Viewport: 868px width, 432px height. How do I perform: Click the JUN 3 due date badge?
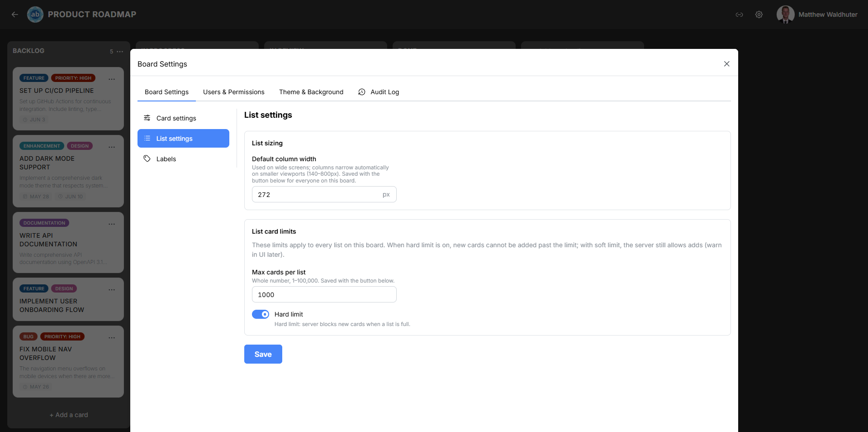[x=34, y=120]
